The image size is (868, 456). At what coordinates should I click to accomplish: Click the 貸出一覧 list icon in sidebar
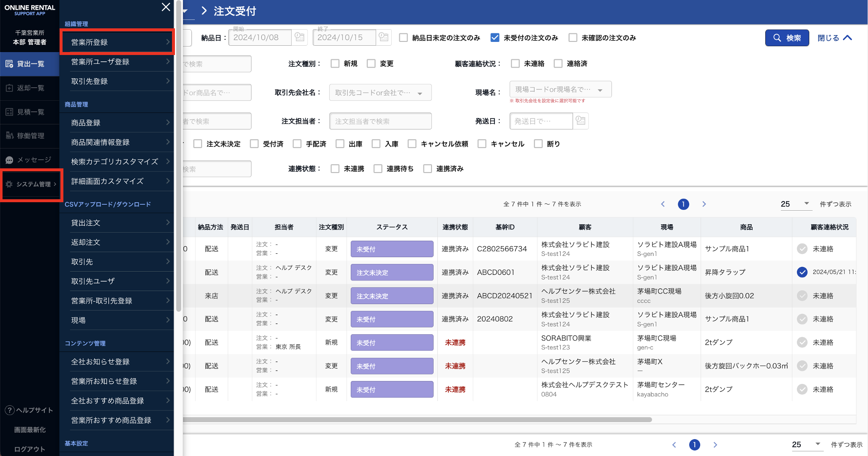point(9,64)
